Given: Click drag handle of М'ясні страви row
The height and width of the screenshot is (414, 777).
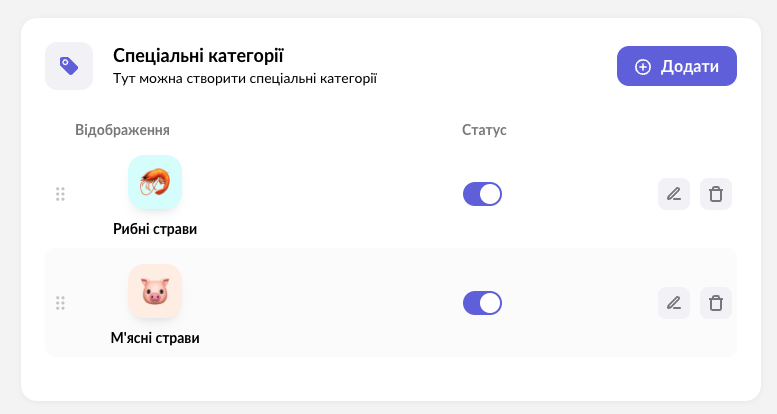Looking at the screenshot, I should click(60, 303).
